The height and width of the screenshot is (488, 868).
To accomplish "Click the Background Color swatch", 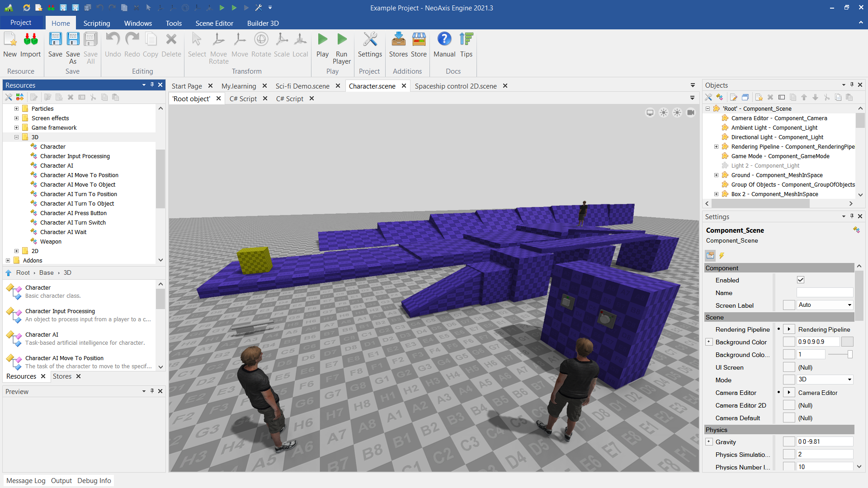I will point(847,342).
